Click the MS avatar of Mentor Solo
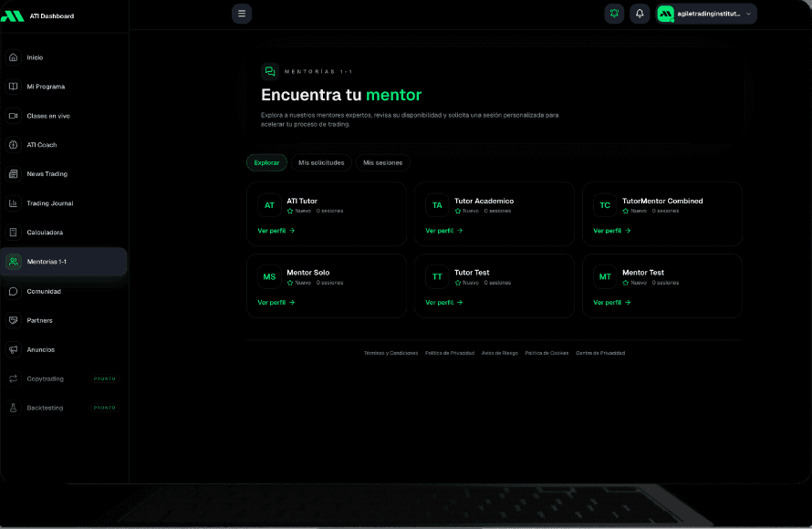 [x=269, y=277]
